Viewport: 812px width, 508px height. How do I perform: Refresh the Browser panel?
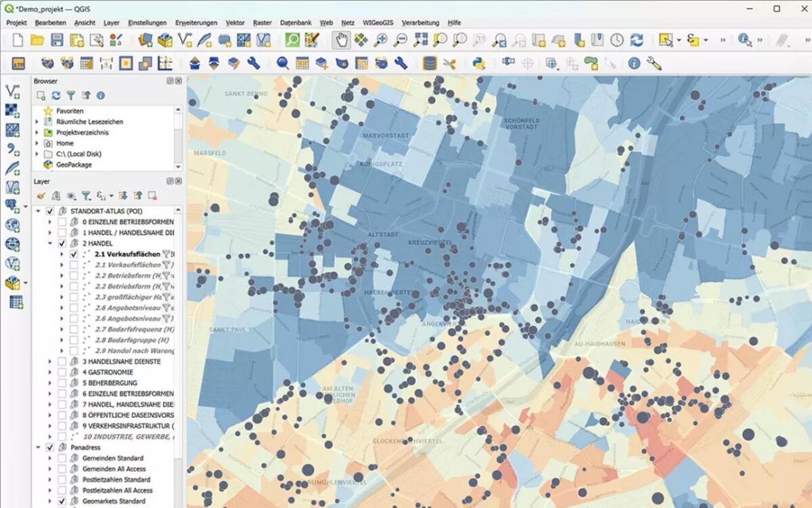point(56,96)
